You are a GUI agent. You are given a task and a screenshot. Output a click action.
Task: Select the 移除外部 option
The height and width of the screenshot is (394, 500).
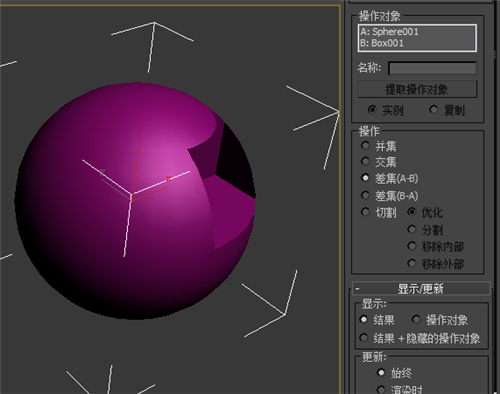coord(412,263)
